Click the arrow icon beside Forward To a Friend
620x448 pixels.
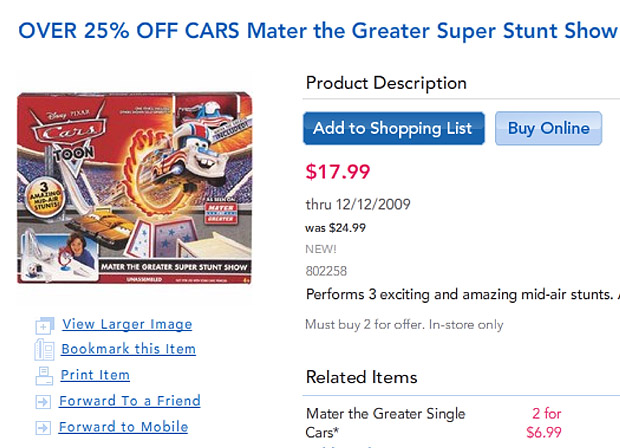[x=43, y=402]
